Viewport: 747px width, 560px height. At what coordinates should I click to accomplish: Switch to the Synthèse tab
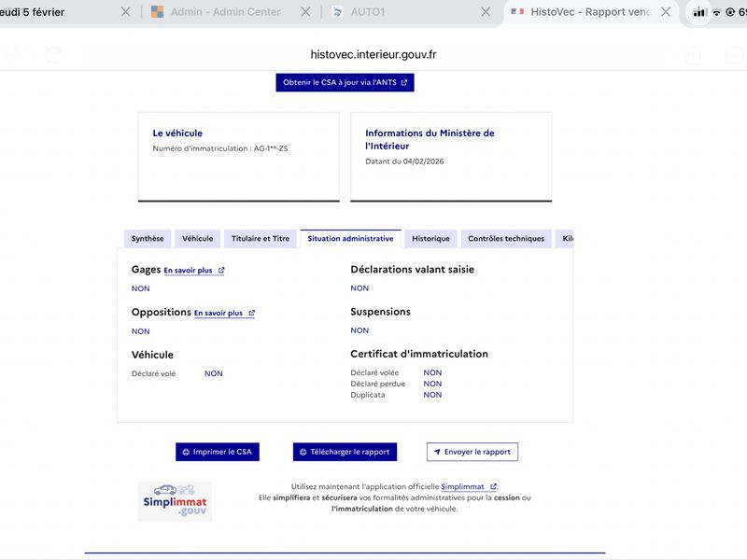(x=148, y=239)
